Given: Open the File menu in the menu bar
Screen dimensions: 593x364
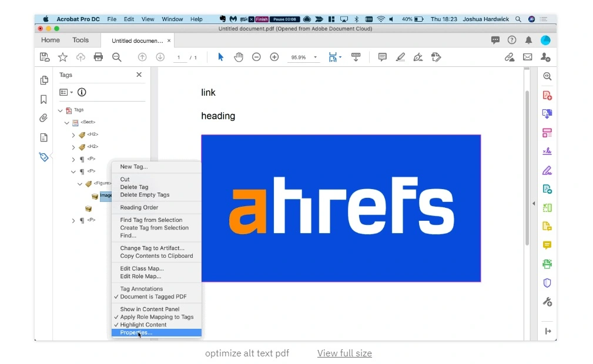Looking at the screenshot, I should point(112,19).
